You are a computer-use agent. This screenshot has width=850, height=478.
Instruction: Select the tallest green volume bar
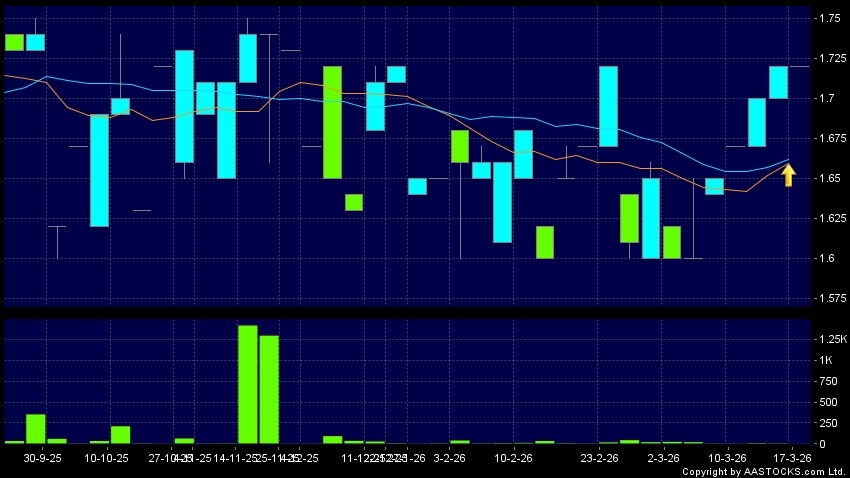click(x=248, y=384)
